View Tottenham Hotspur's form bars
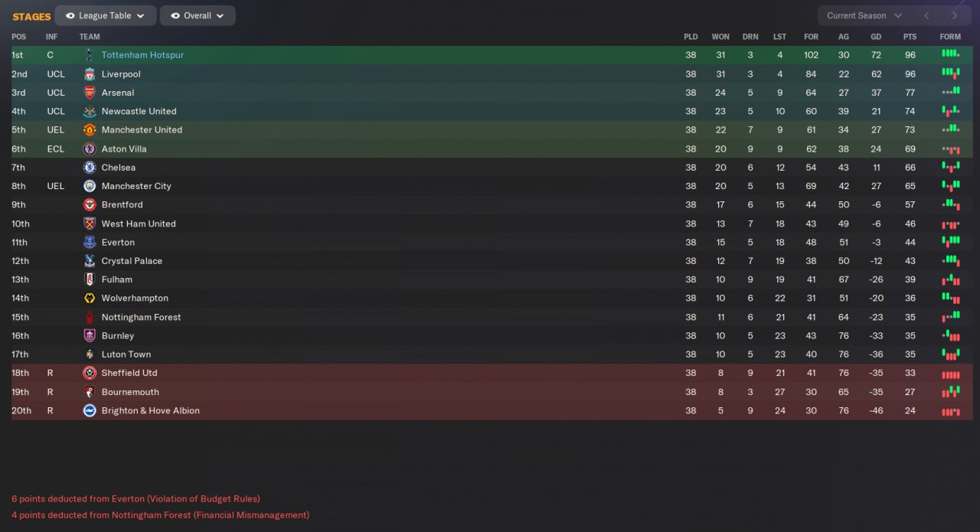Viewport: 980px width, 532px height. tap(950, 54)
